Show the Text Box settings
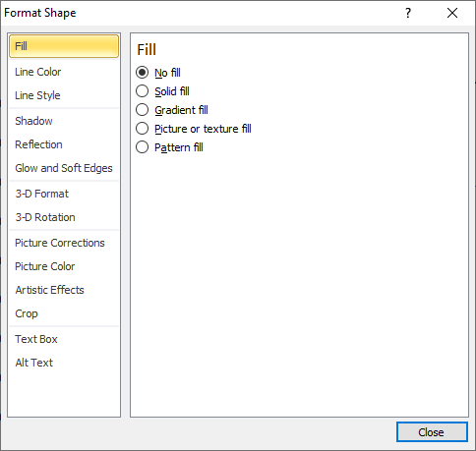This screenshot has height=451, width=476. coord(64,339)
